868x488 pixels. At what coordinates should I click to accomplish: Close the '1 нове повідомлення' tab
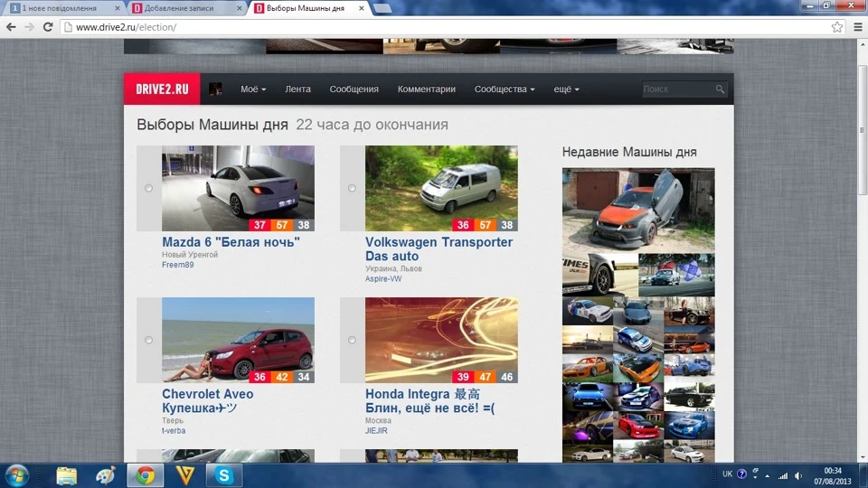117,8
